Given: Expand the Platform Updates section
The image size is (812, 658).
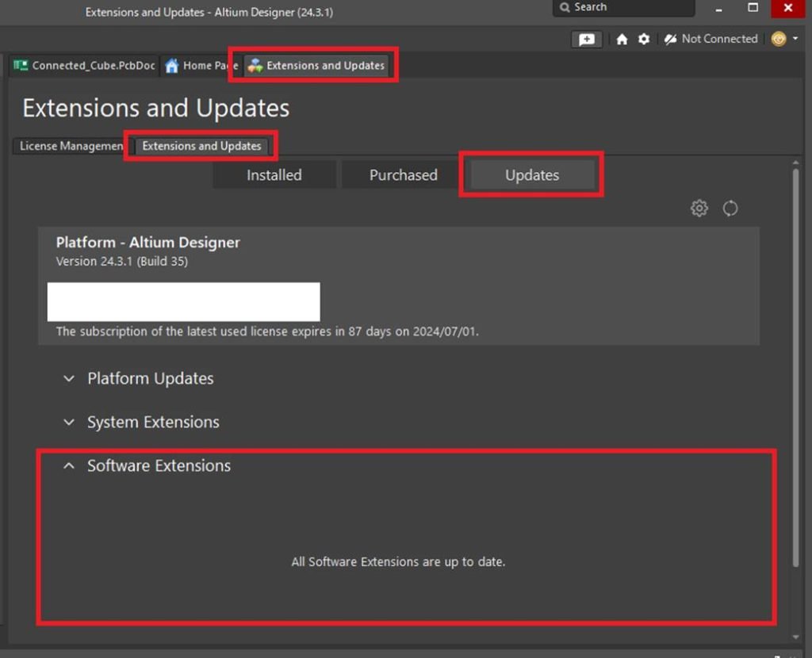Looking at the screenshot, I should pyautogui.click(x=69, y=378).
